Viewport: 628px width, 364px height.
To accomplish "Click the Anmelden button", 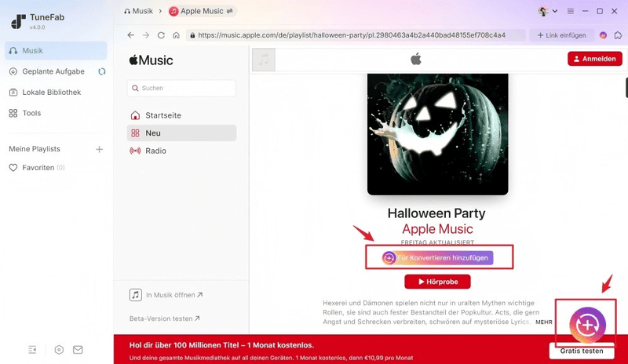I will [595, 59].
